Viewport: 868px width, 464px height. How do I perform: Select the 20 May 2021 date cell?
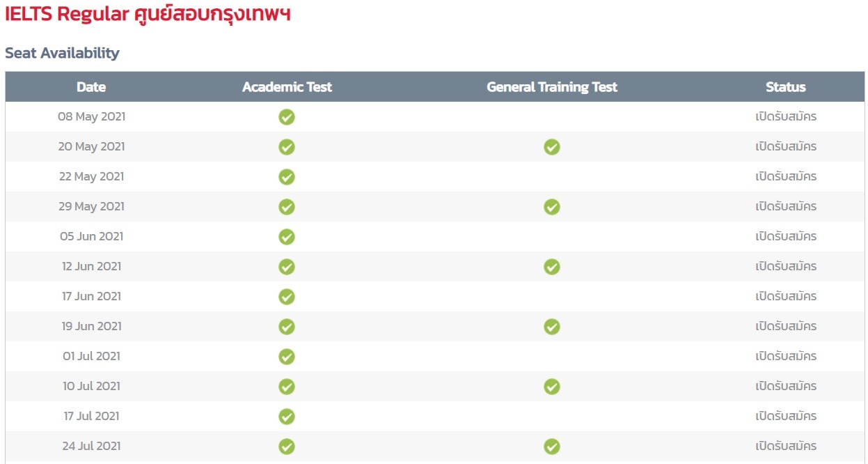(92, 147)
